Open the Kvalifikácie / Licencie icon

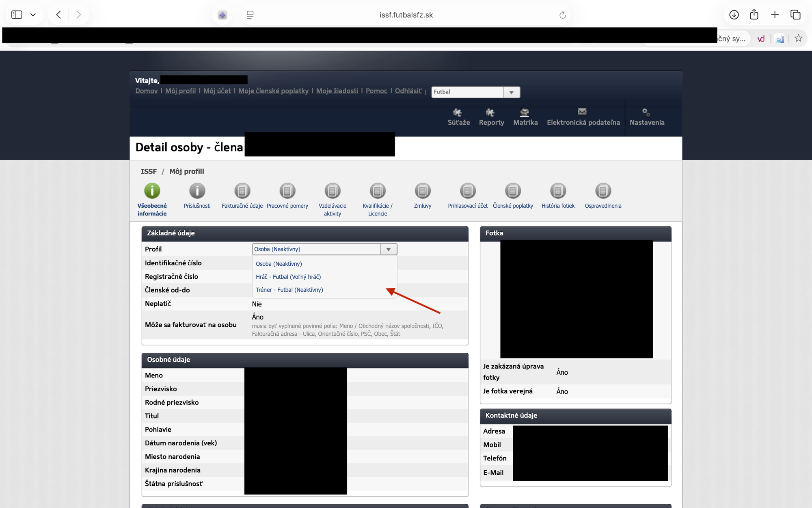[x=378, y=191]
